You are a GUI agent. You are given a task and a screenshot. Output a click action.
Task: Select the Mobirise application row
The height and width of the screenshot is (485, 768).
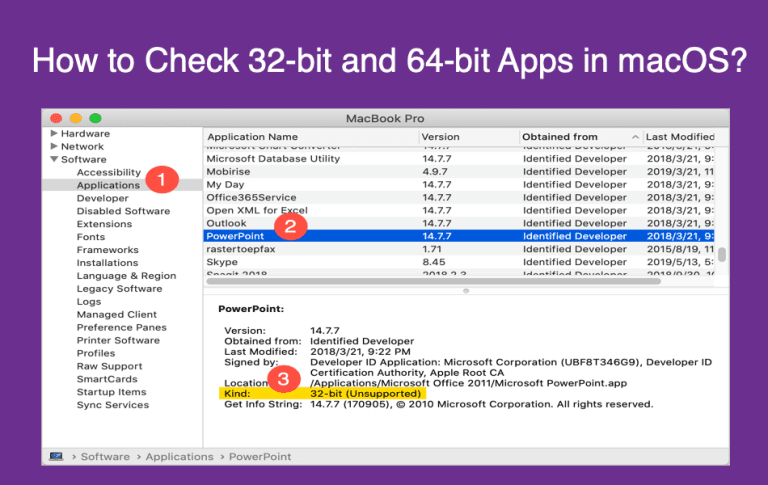pyautogui.click(x=458, y=171)
